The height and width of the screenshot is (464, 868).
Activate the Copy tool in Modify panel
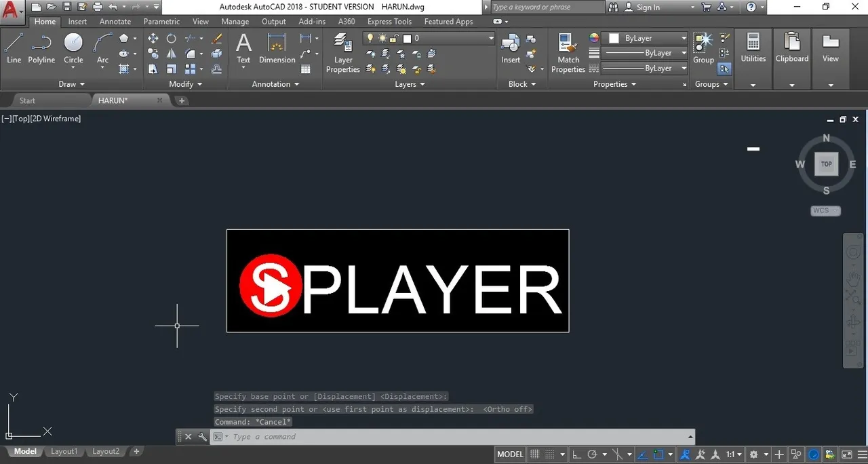coord(153,54)
